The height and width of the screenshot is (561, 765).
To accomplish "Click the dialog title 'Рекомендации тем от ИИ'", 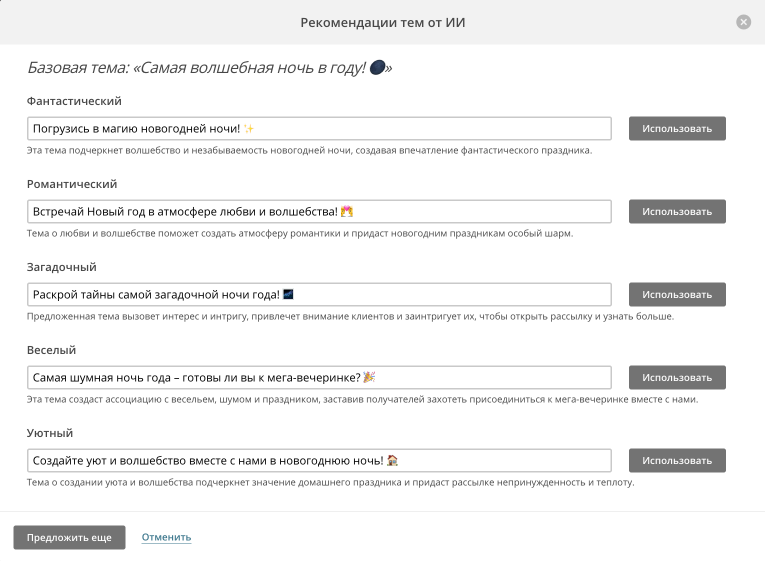I will (382, 22).
